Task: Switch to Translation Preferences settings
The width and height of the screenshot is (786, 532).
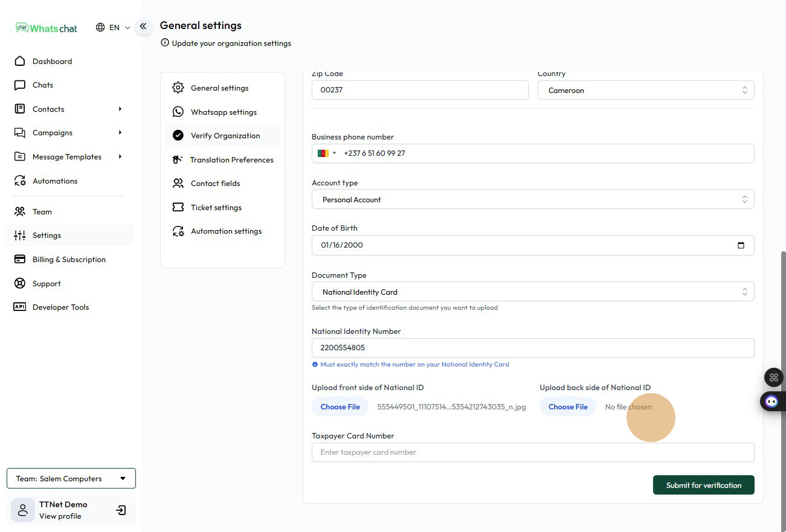Action: (x=231, y=160)
